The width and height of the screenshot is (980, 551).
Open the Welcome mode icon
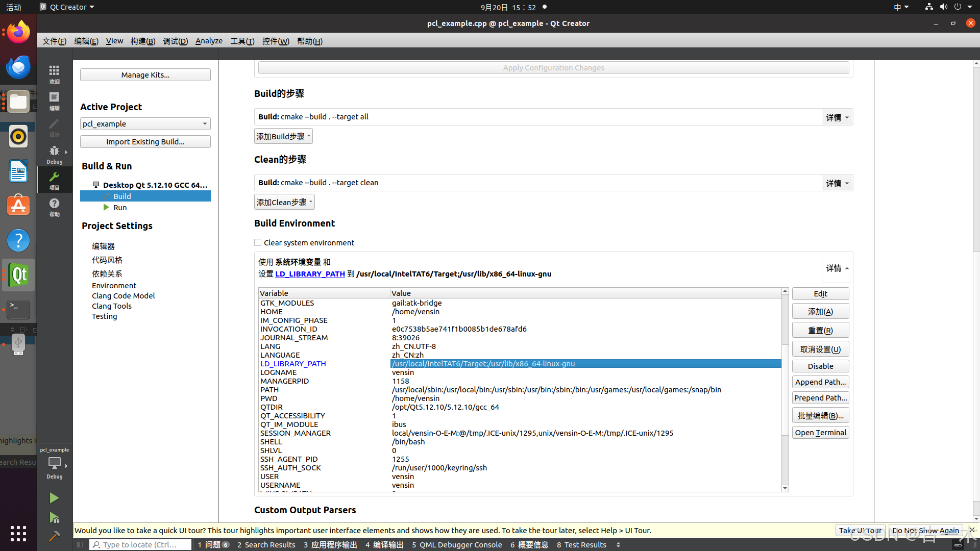[54, 73]
